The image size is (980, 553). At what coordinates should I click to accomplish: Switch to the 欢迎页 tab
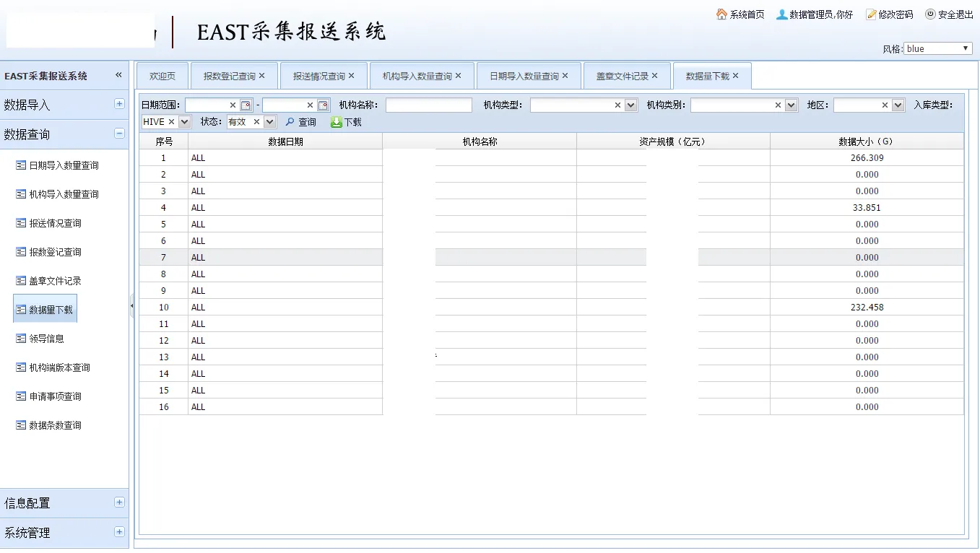click(162, 76)
